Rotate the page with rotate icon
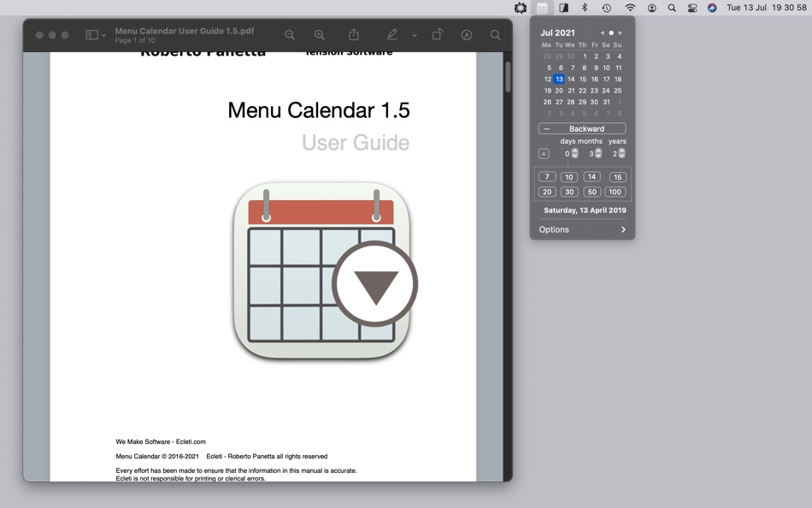Screen dimensions: 812x508 438,34
